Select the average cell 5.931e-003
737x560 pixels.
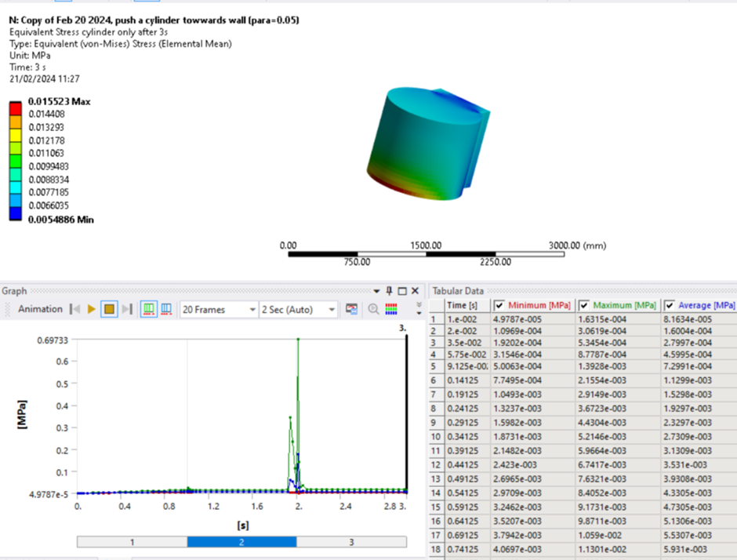tap(700, 550)
